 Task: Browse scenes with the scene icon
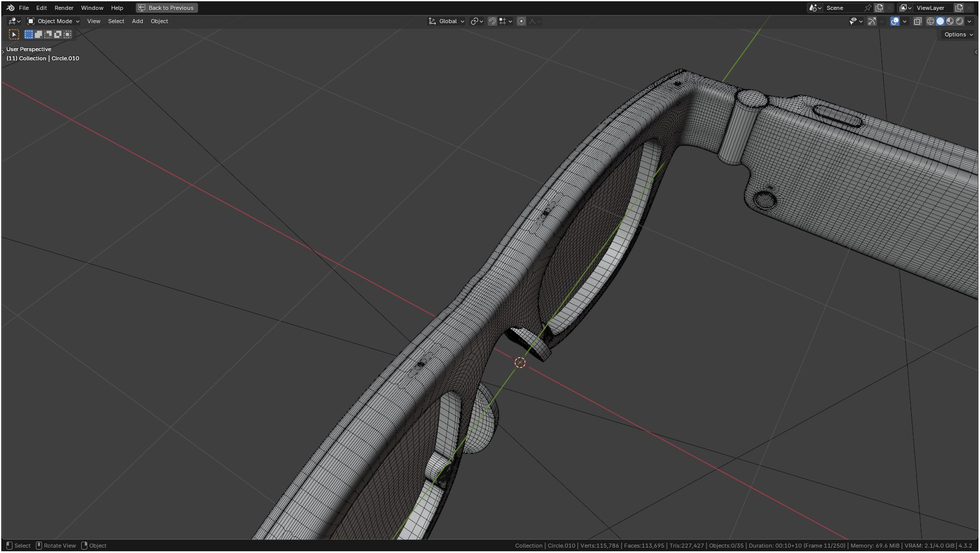tap(815, 8)
